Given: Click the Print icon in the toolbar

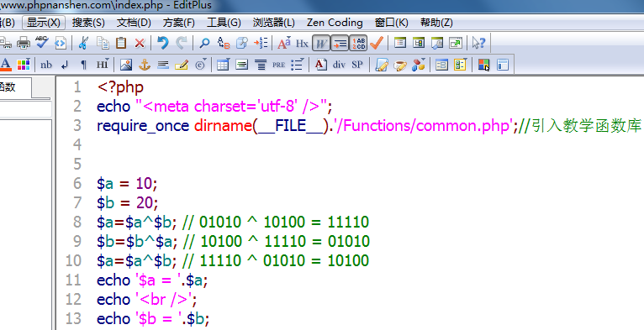Looking at the screenshot, I should point(24,43).
